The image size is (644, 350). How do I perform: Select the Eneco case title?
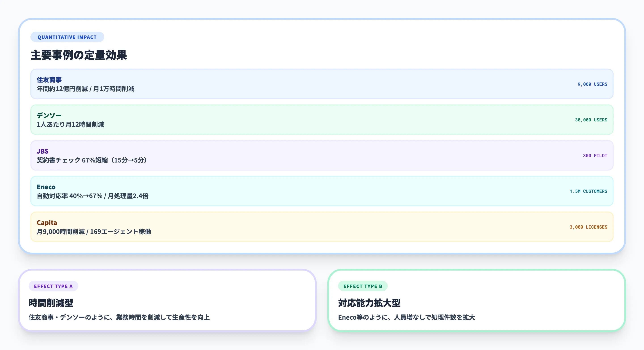click(x=46, y=187)
